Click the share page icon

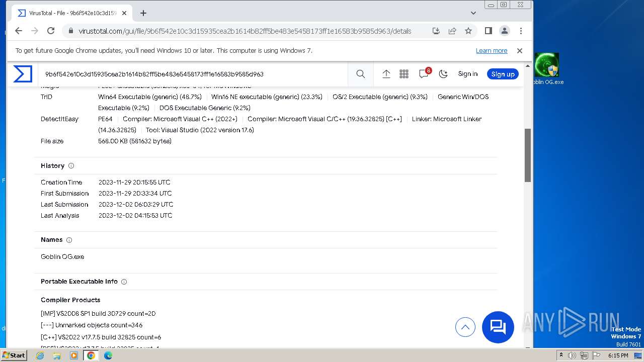pos(452,31)
